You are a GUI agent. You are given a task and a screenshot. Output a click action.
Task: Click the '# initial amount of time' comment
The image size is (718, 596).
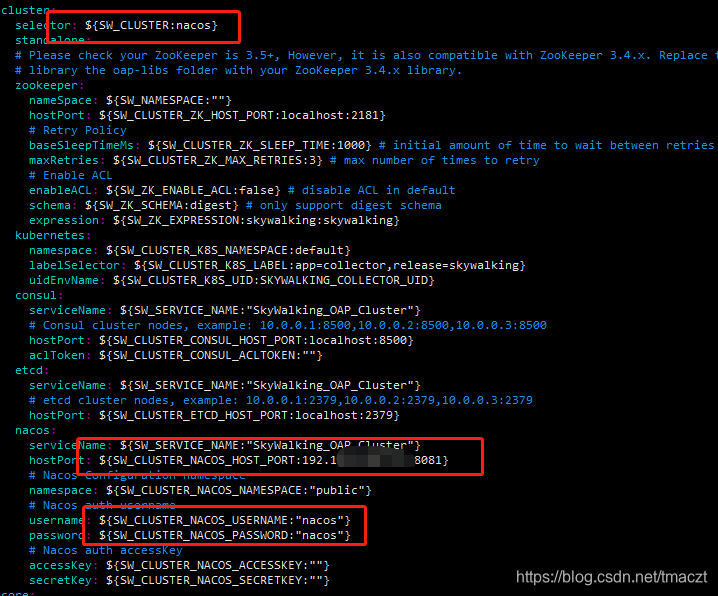pos(548,146)
